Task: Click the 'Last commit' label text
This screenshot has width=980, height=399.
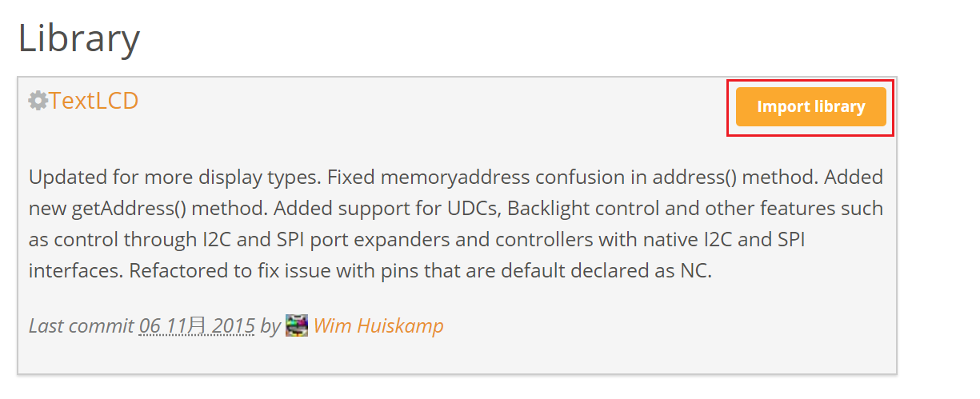Action: tap(81, 325)
